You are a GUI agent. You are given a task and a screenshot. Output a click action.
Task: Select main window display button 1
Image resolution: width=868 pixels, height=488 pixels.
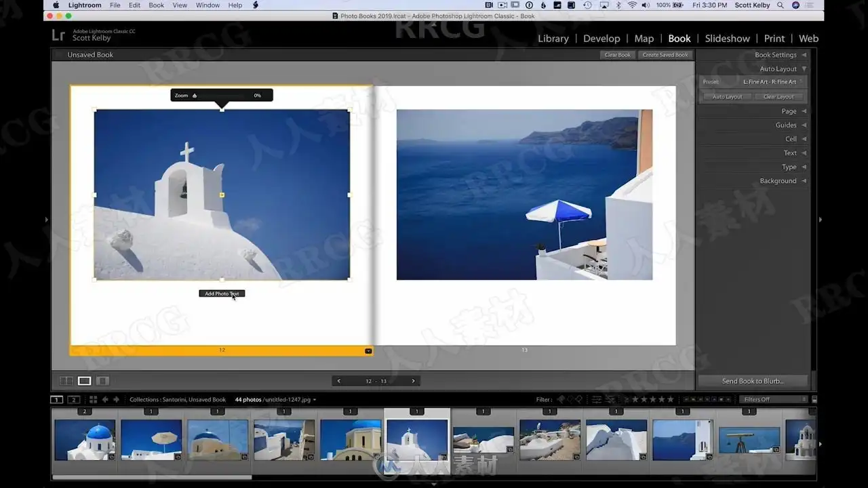pos(57,400)
